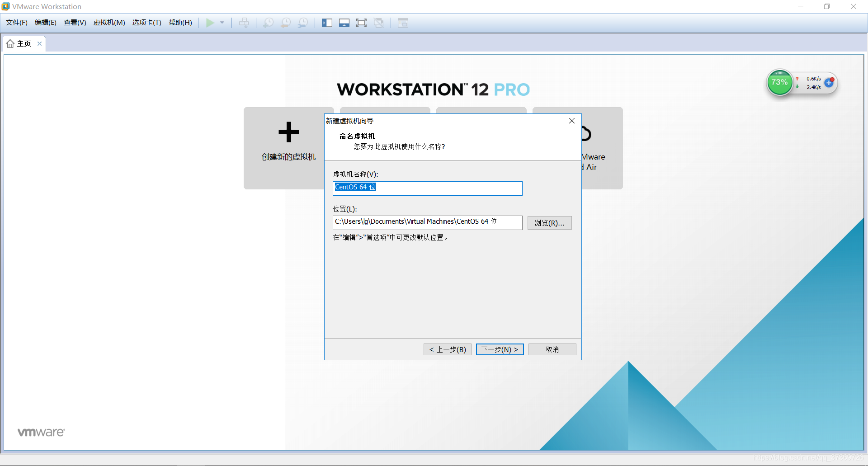Go back with the 上一步(B) button
The image size is (868, 466).
coord(448,349)
